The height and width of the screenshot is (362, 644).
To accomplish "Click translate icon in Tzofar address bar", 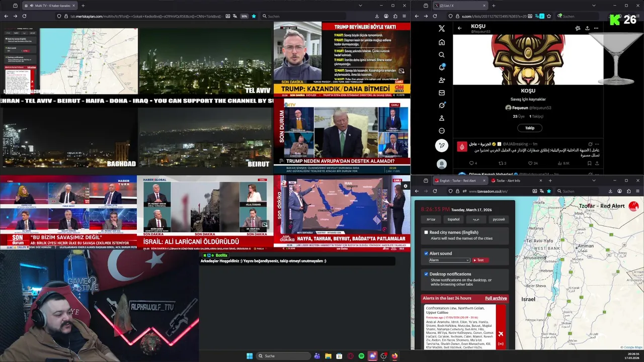I will pyautogui.click(x=541, y=191).
